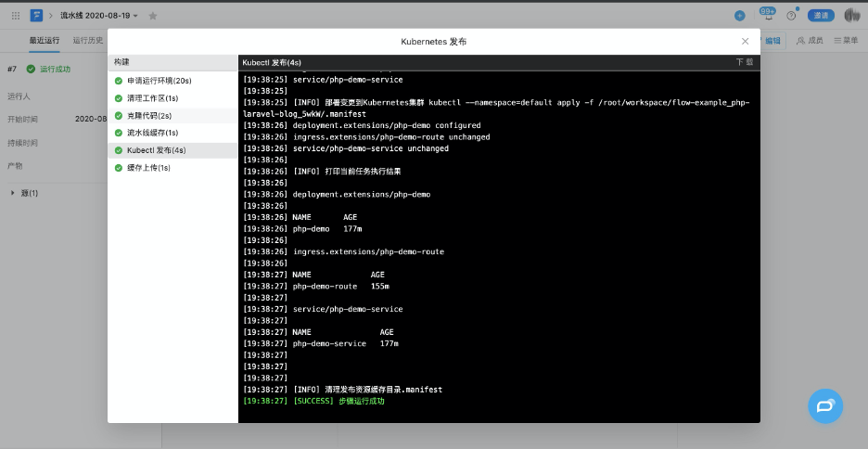The width and height of the screenshot is (868, 449).
Task: Click the green check beside 缓存上传
Action: 119,168
